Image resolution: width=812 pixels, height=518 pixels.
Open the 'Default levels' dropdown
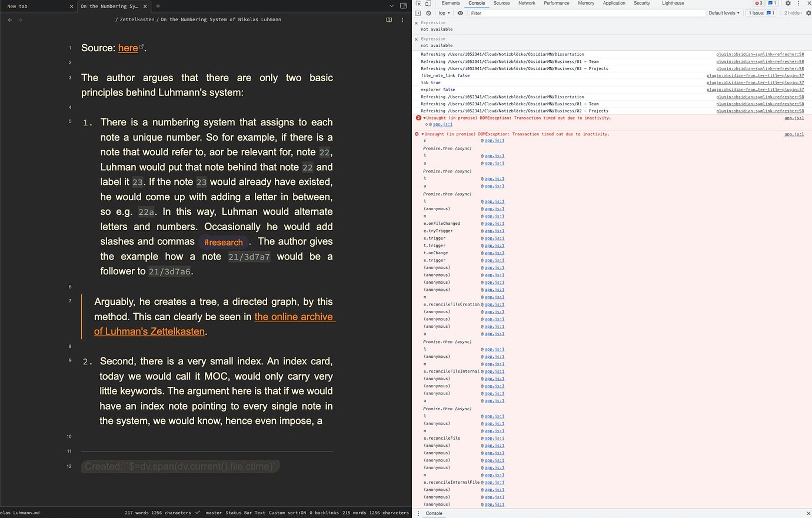(723, 12)
